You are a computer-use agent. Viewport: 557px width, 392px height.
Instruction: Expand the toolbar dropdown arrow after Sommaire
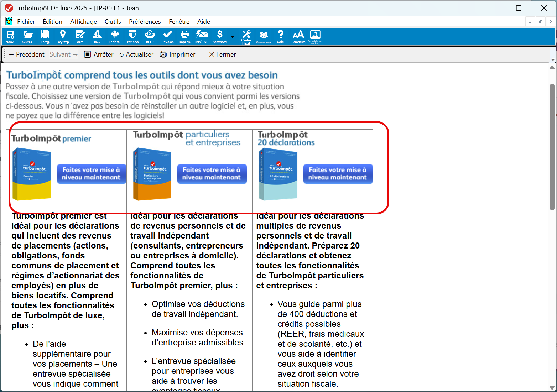[233, 36]
